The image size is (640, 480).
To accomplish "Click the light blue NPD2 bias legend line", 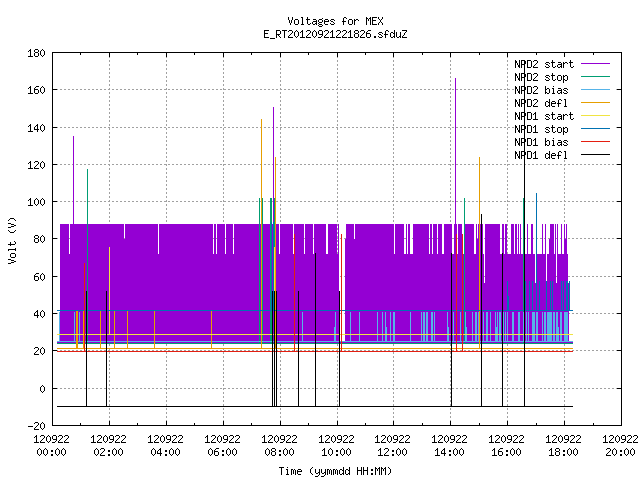I will pyautogui.click(x=595, y=90).
